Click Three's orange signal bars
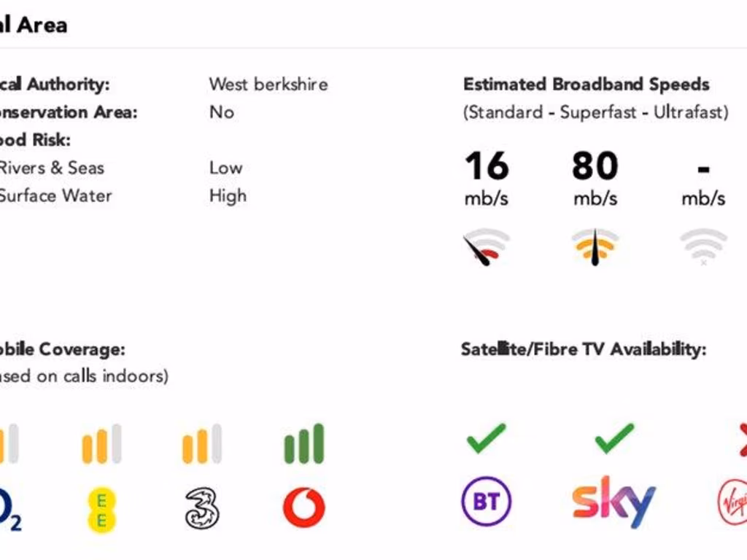747x560 pixels. click(x=202, y=445)
